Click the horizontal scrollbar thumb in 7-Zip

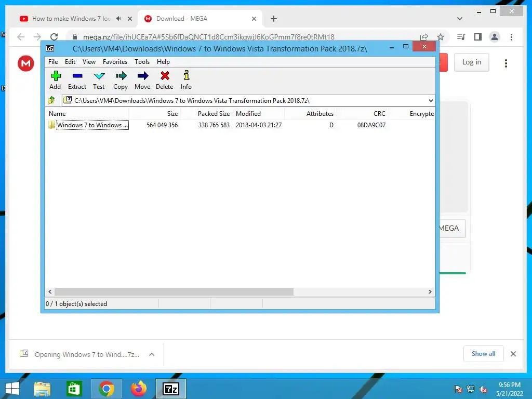174,292
